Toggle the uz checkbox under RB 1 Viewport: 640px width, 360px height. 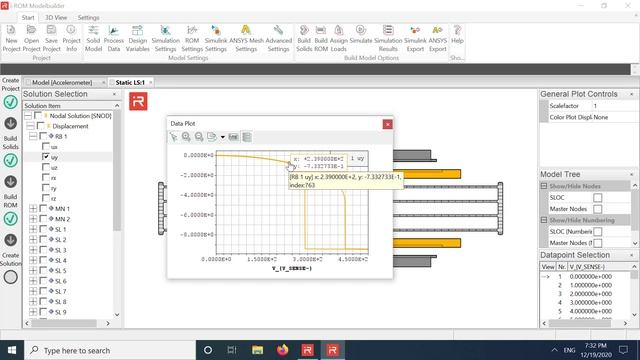(x=46, y=167)
